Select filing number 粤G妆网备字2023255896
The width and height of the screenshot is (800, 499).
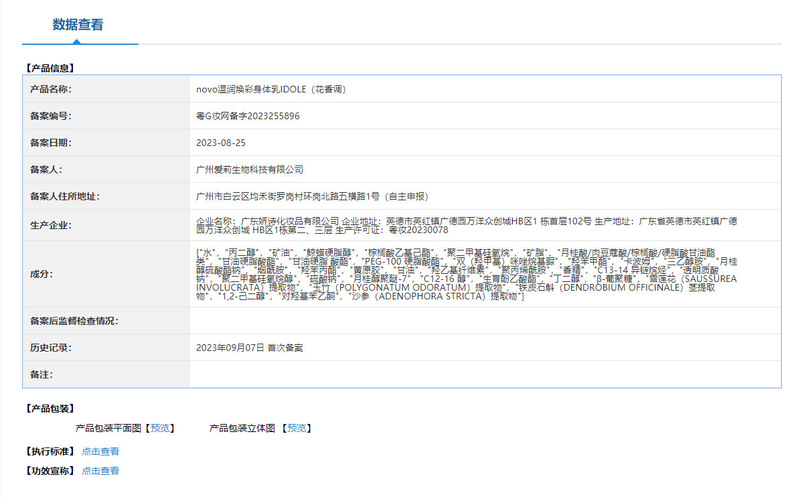[x=248, y=116]
